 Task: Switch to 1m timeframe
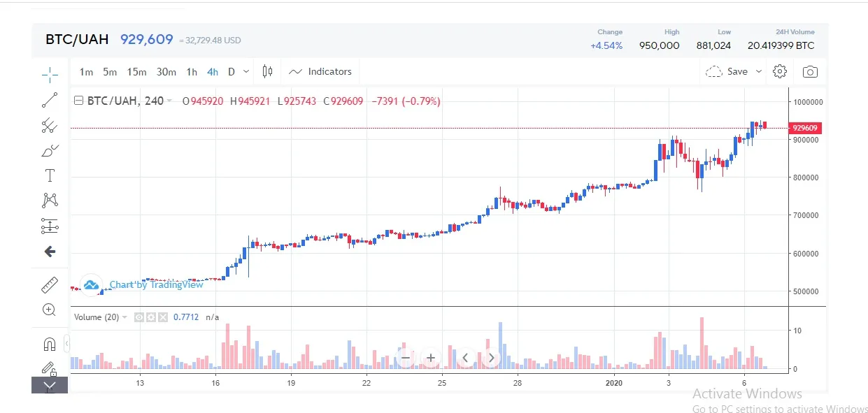click(86, 72)
